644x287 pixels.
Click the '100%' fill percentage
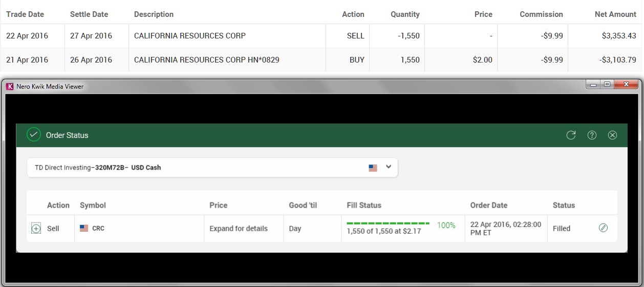[446, 225]
